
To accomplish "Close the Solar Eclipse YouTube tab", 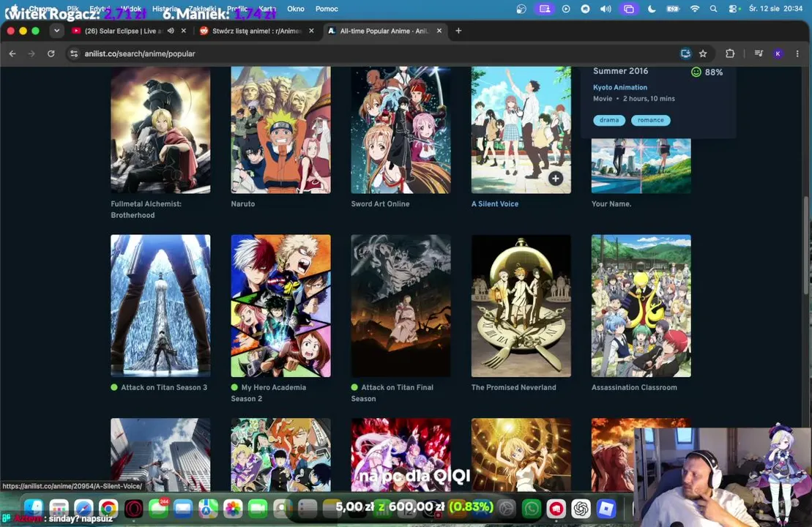I will (183, 31).
